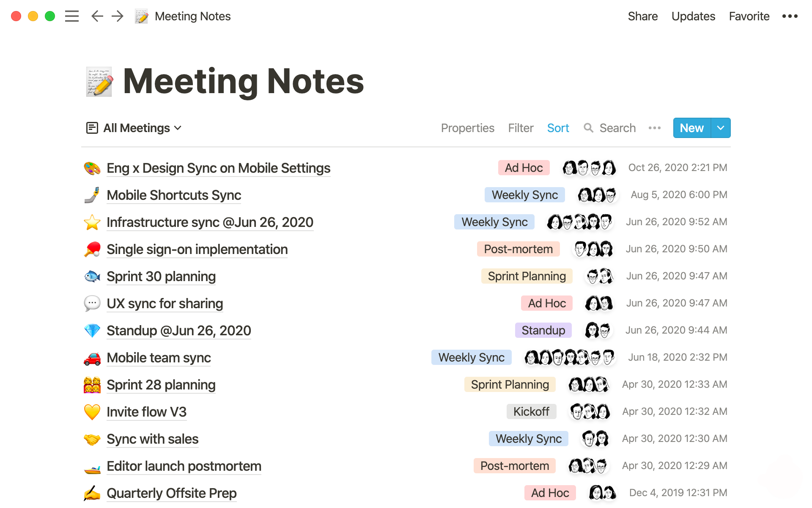Select the Filter menu option

(x=521, y=127)
